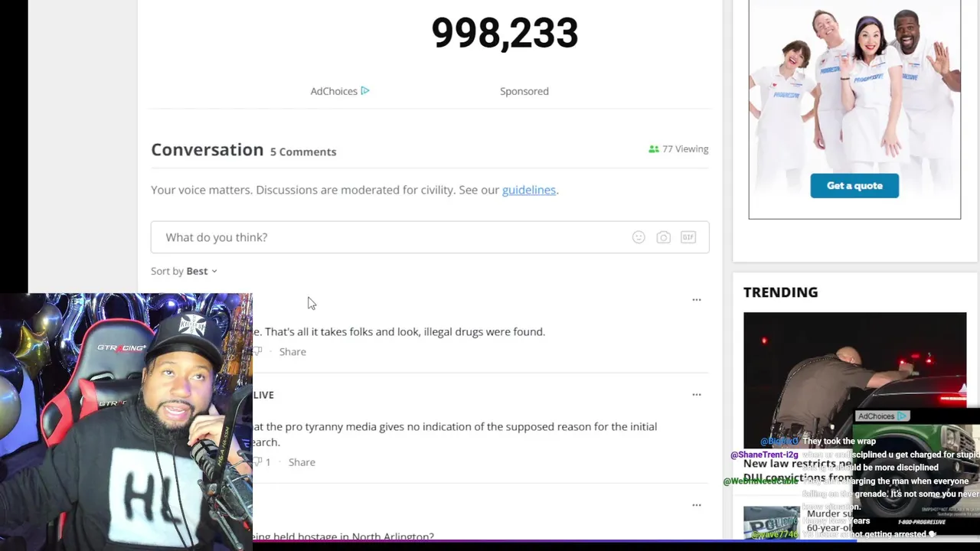
Task: Open options menu for the pro tyranny media comment
Action: 697,395
